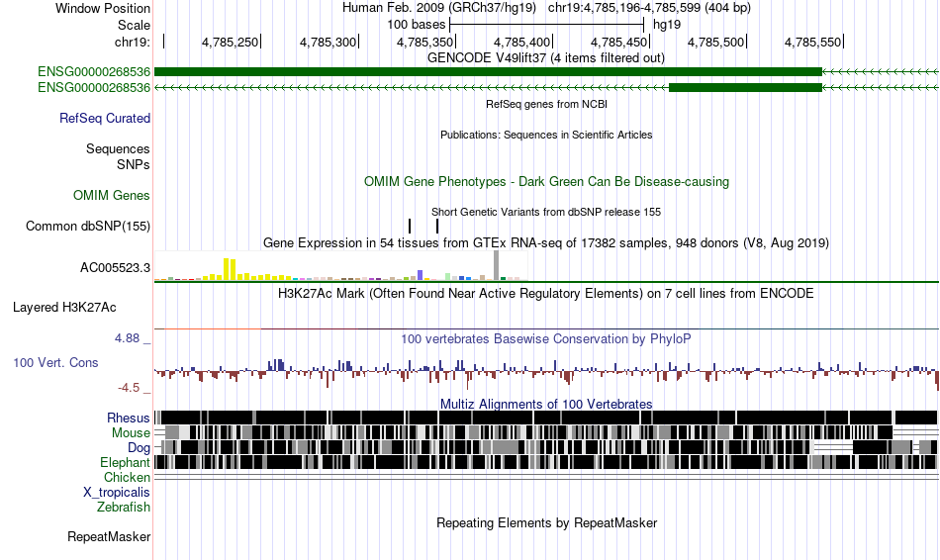
Task: Click the X_tropicalis alignment row label
Action: tap(117, 493)
